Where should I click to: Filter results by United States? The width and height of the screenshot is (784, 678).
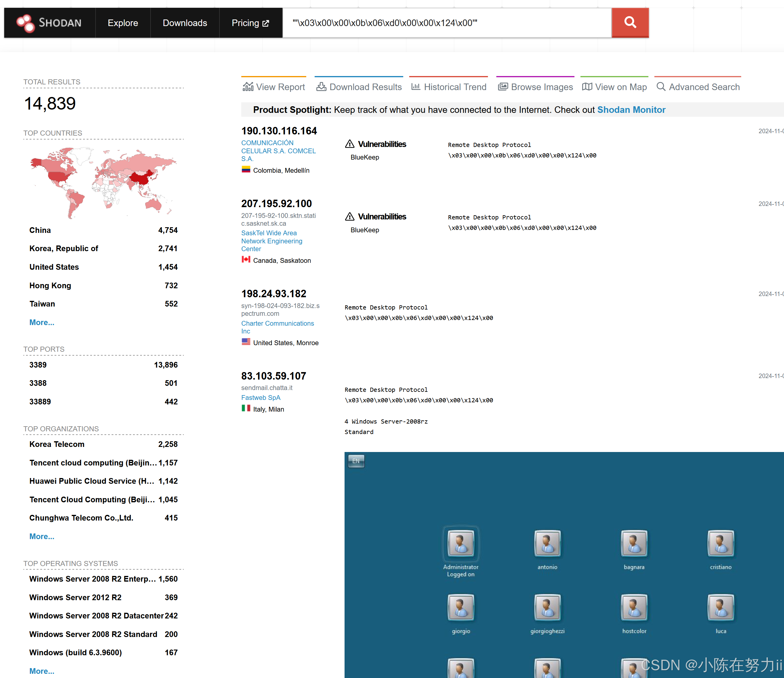click(x=103, y=267)
